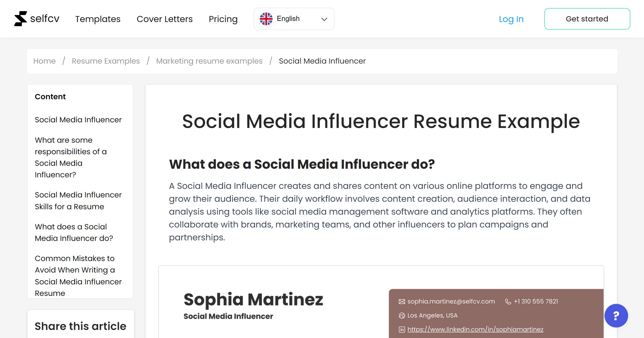Navigate to Home via breadcrumb
This screenshot has height=338, width=644.
click(x=44, y=61)
